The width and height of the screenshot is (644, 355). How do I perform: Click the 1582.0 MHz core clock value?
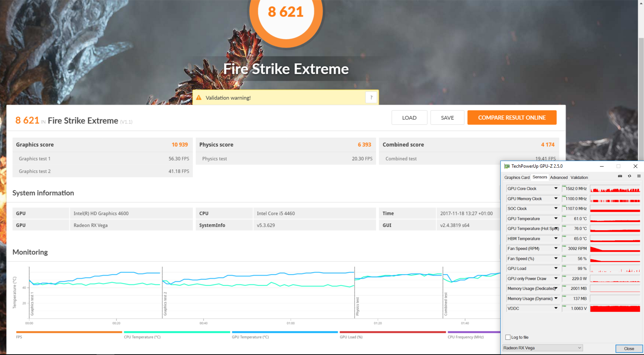(x=576, y=188)
